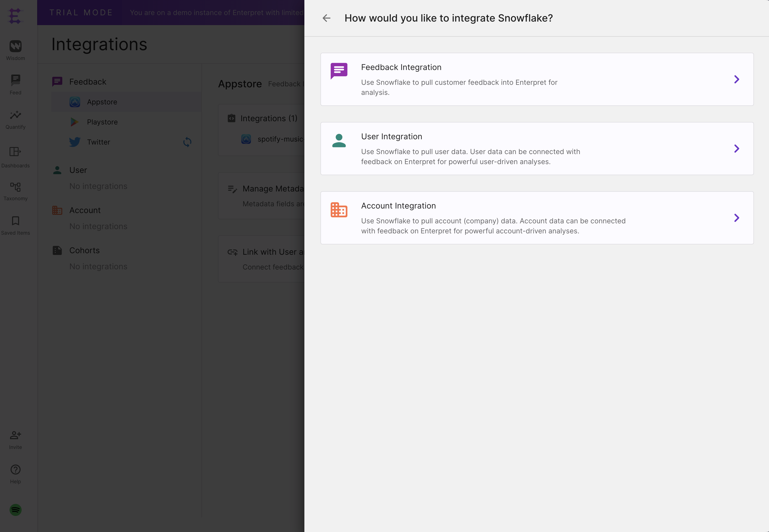Viewport: 769px width, 532px height.
Task: Select Twitter in Feedback list
Action: 98,142
